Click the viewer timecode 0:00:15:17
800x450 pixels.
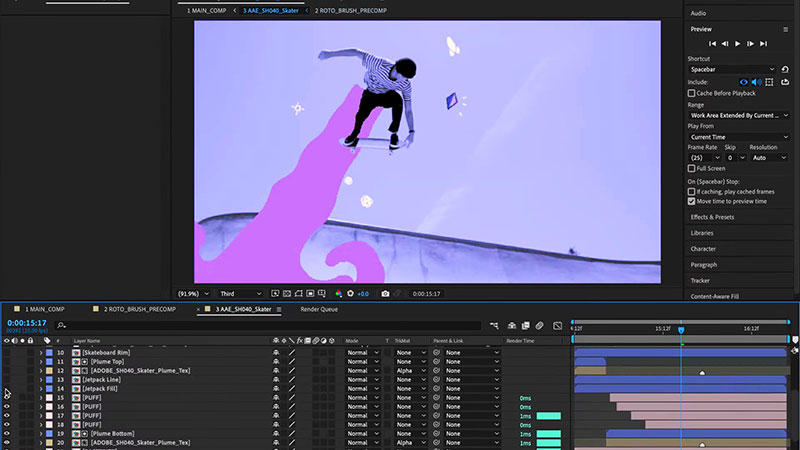426,294
